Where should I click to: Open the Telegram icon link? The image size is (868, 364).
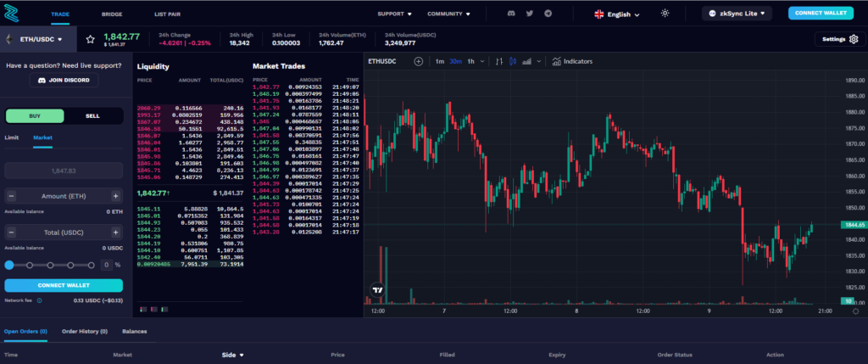coord(548,14)
